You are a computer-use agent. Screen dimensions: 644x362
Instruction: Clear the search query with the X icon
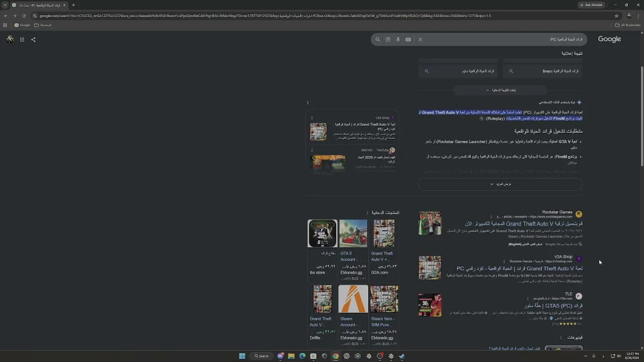420,39
